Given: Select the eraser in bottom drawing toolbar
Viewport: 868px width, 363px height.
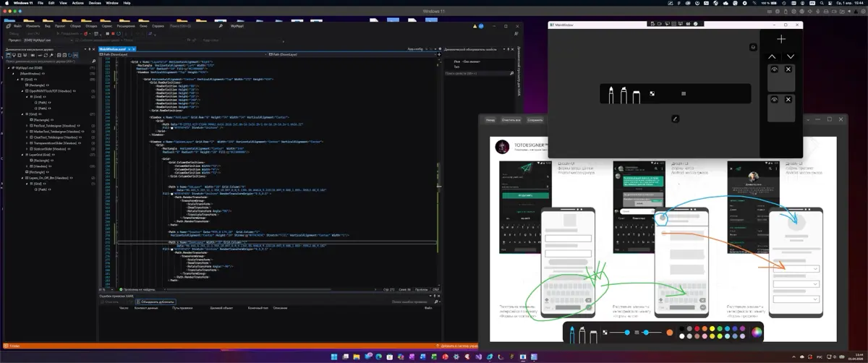Looking at the screenshot, I should click(x=593, y=336).
